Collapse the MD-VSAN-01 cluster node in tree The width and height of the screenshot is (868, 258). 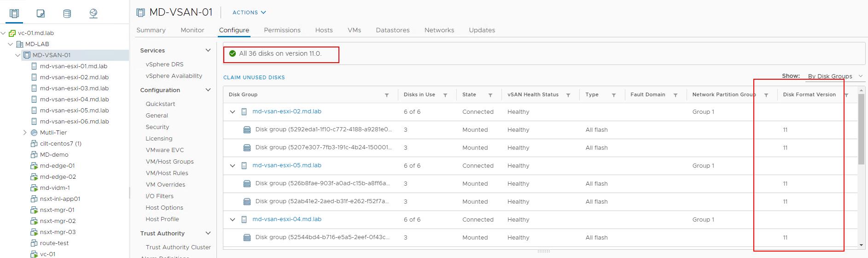(x=18, y=55)
